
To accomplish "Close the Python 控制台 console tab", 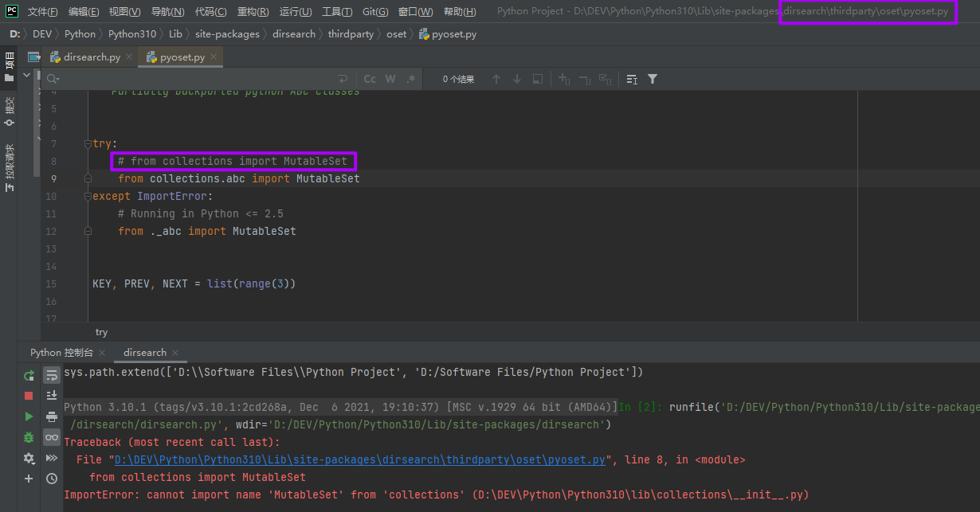I will [102, 353].
